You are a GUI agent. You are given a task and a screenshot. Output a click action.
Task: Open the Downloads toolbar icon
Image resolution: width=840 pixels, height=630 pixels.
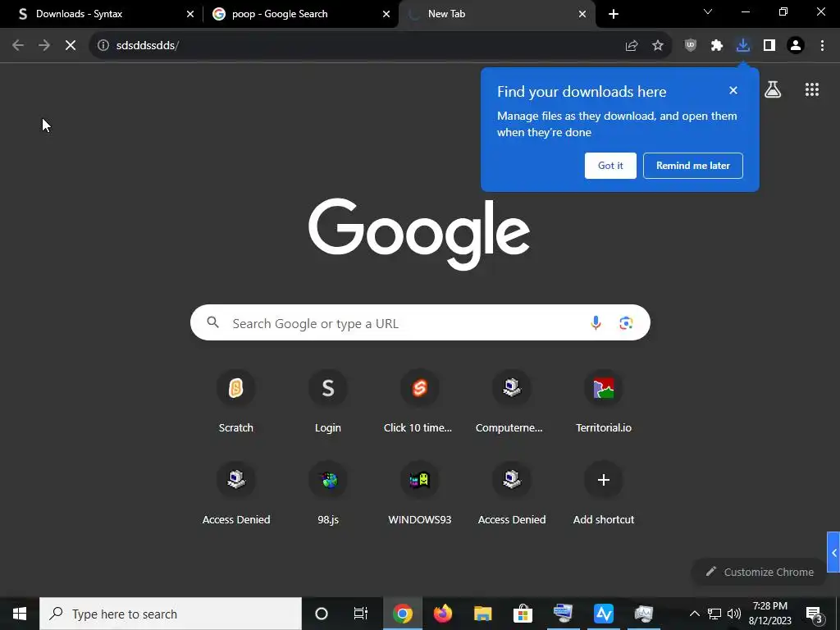[x=743, y=46]
